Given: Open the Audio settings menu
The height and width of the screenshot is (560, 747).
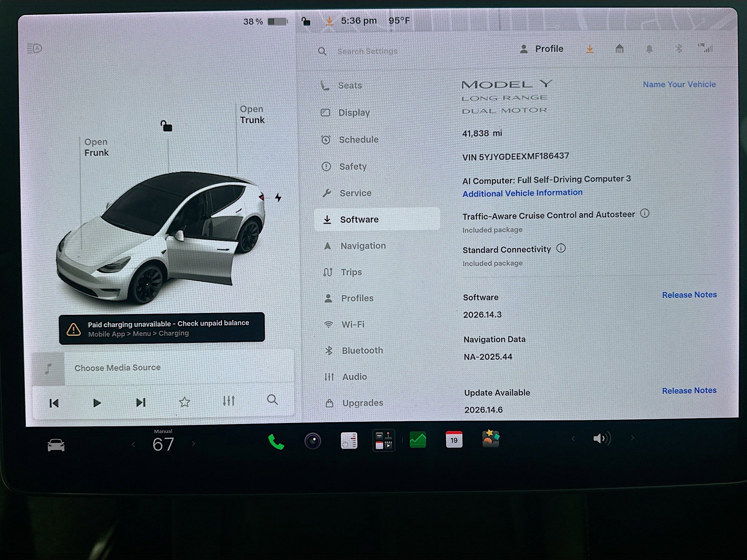Looking at the screenshot, I should [x=346, y=377].
